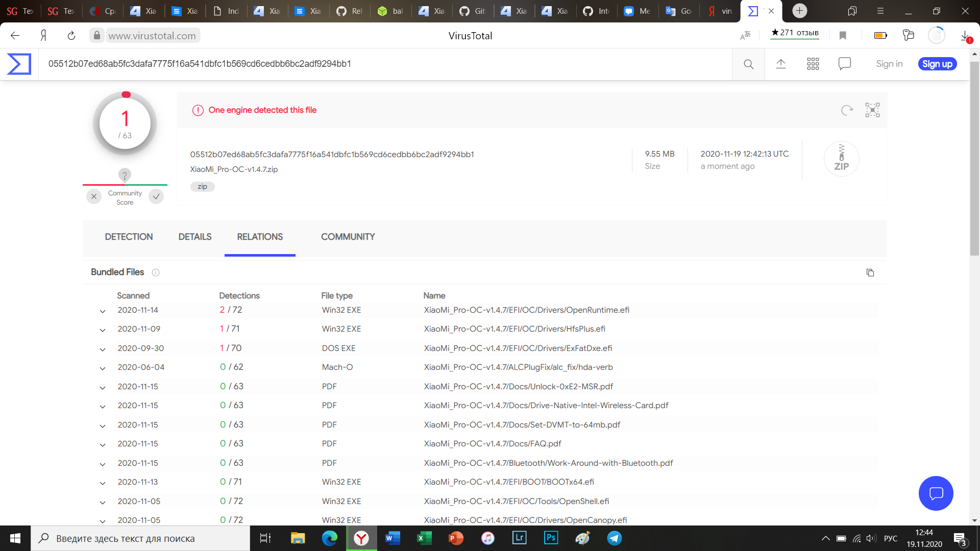Click the browser bookmark icon

pos(843,35)
